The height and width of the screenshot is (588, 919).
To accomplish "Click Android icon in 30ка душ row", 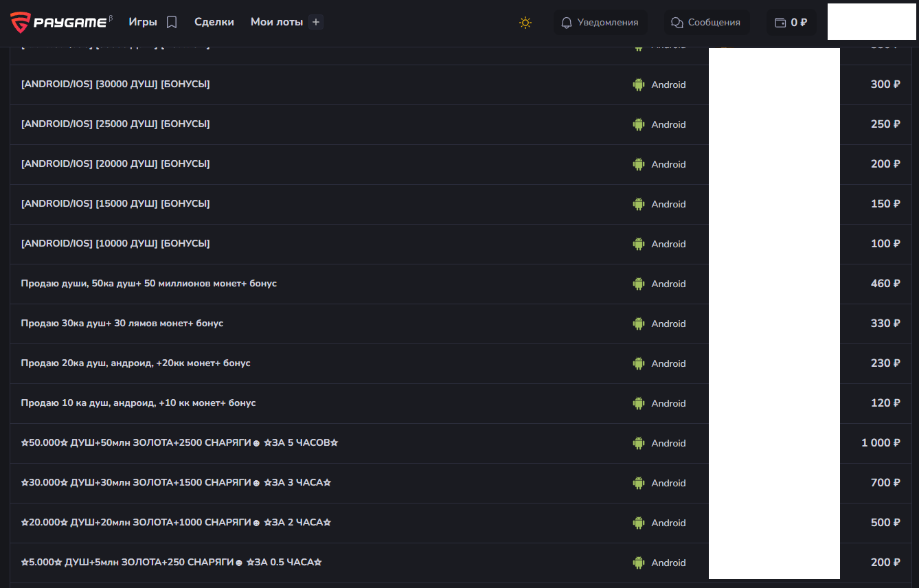I will tap(639, 324).
